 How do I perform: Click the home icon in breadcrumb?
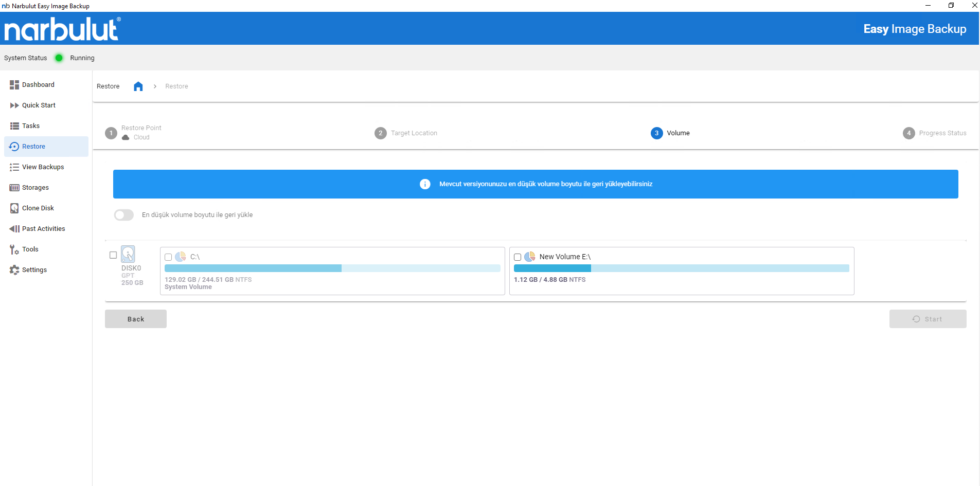point(138,86)
